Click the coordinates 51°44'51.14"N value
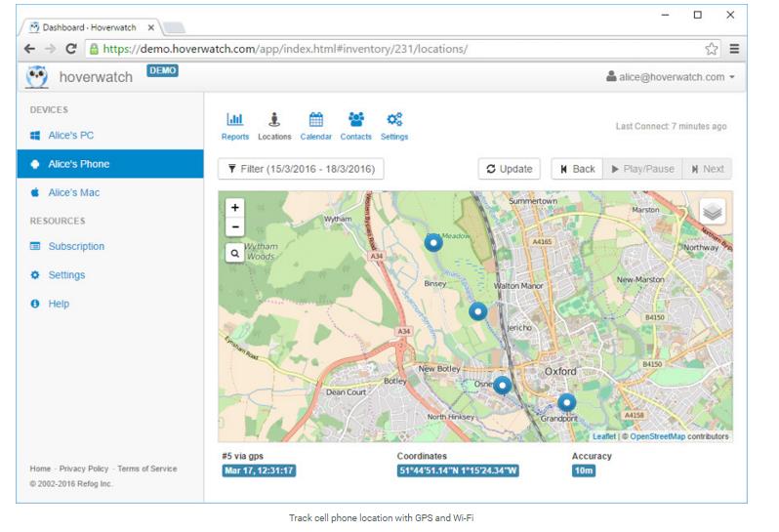The width and height of the screenshot is (779, 532). [x=458, y=471]
